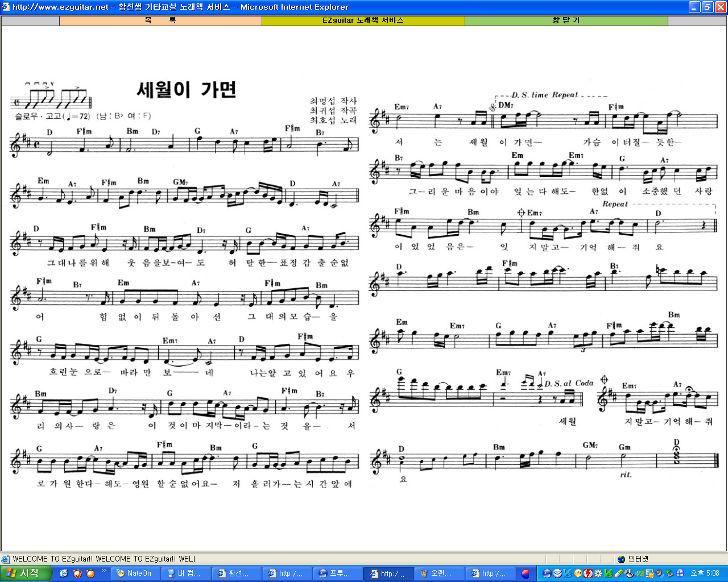Image resolution: width=728 pixels, height=582 pixels.
Task: Click the 인터넷 security zone globe icon
Action: (x=621, y=559)
